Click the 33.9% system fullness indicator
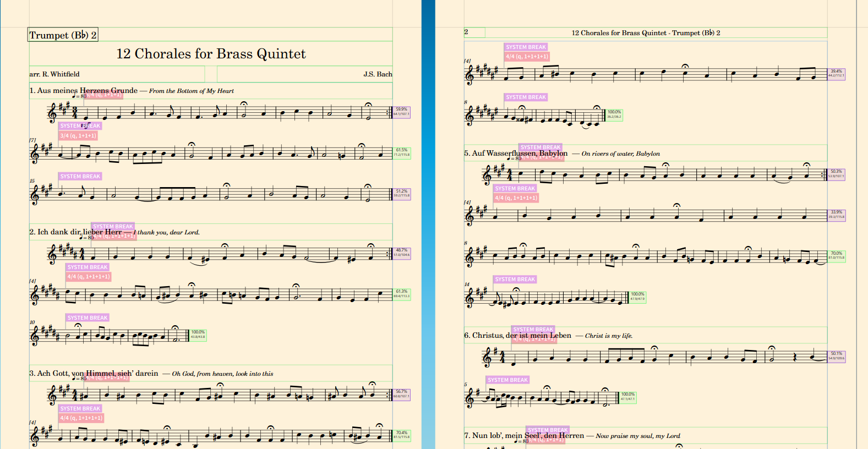868x449 pixels. 837,215
